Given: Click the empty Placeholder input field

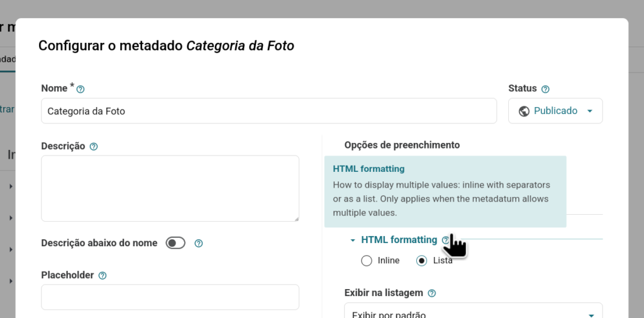Looking at the screenshot, I should pyautogui.click(x=170, y=297).
